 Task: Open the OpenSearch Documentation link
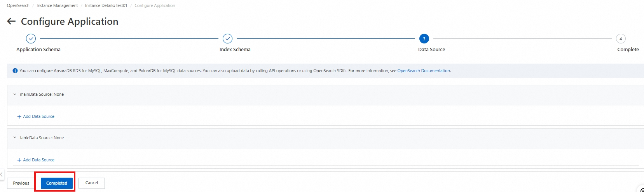coord(424,71)
